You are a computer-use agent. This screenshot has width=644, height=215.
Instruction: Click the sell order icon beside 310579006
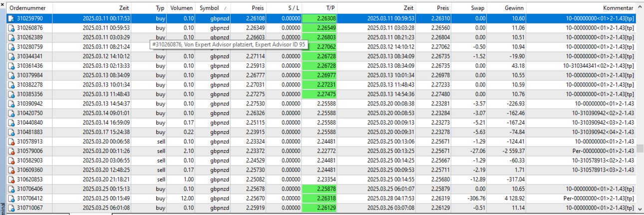click(11, 151)
